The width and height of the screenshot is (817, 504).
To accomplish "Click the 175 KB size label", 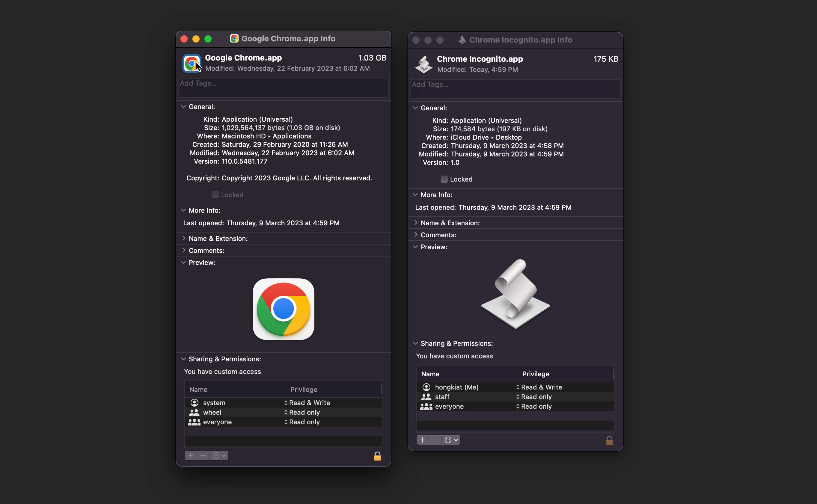I will click(x=606, y=59).
